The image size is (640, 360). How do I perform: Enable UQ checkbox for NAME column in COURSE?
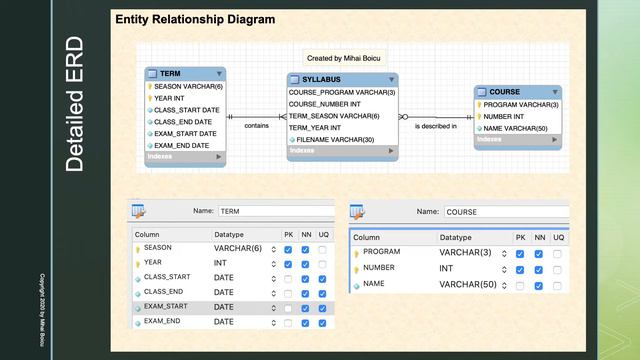click(x=557, y=286)
